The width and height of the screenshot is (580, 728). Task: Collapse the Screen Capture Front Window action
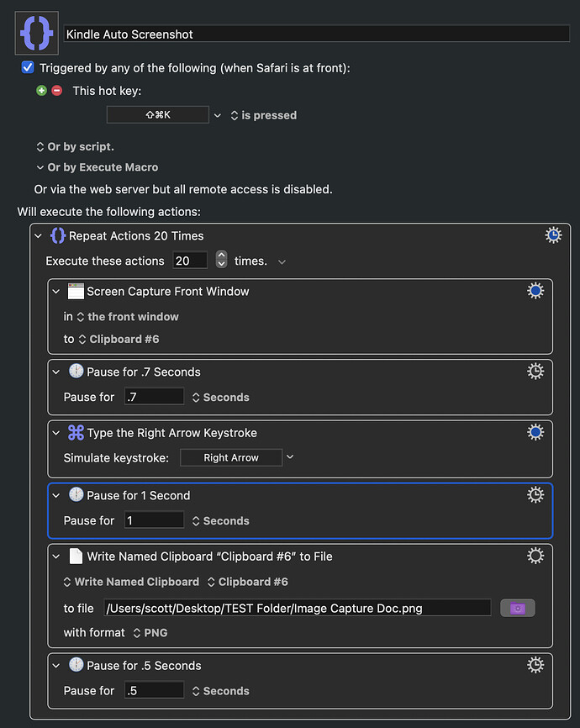point(56,292)
